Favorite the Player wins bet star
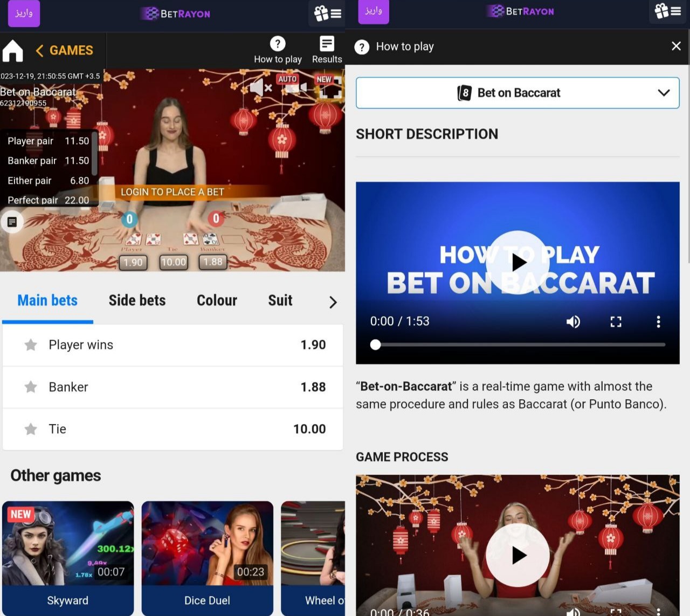The height and width of the screenshot is (616, 690). pos(31,345)
